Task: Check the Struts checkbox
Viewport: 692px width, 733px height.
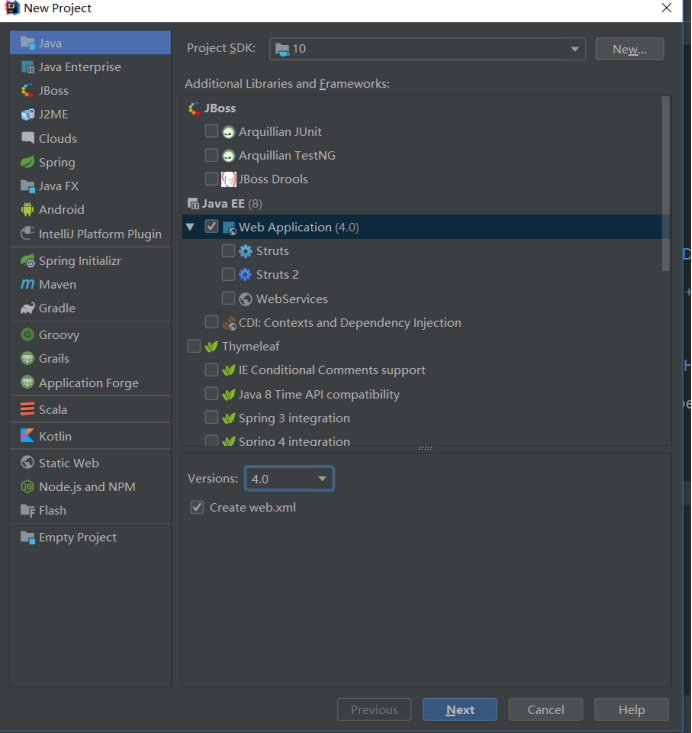Action: click(228, 251)
